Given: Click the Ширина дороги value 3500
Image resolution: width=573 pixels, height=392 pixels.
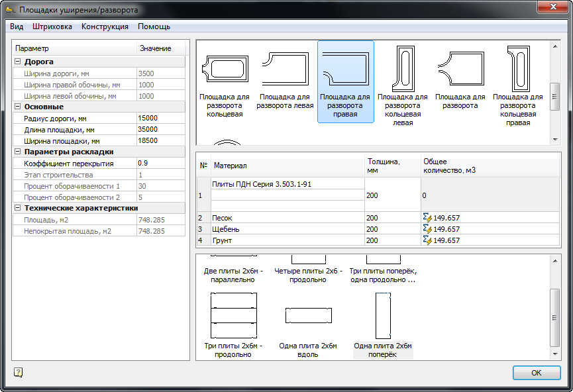Looking at the screenshot, I should tap(161, 73).
